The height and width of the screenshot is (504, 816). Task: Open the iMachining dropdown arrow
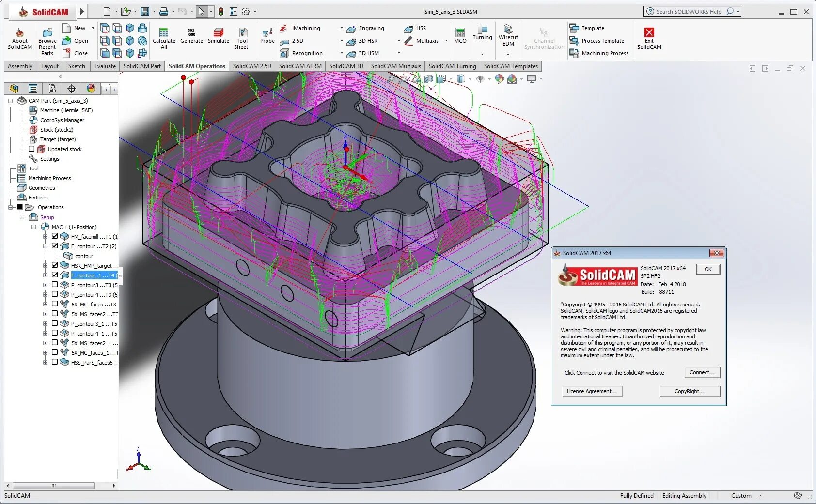pyautogui.click(x=342, y=29)
